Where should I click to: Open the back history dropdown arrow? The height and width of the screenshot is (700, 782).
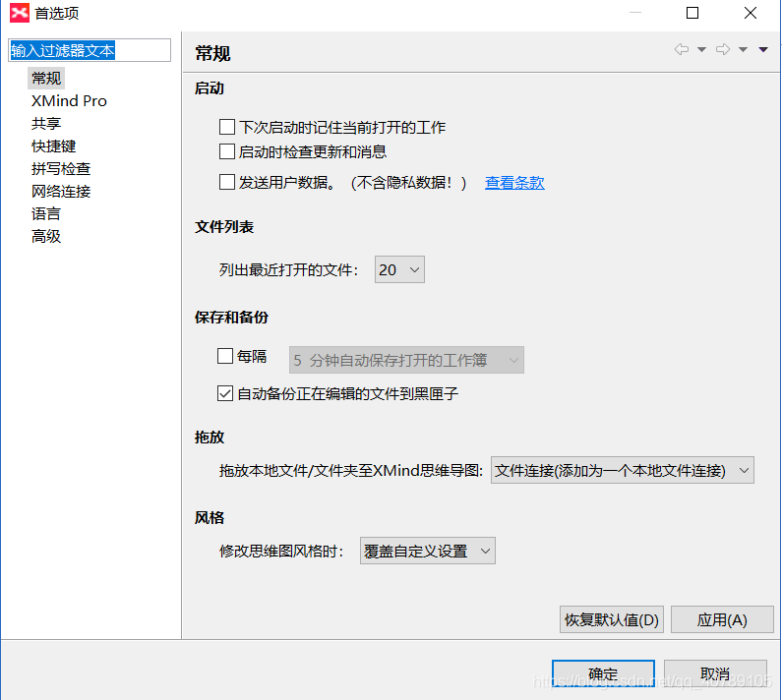coord(701,49)
